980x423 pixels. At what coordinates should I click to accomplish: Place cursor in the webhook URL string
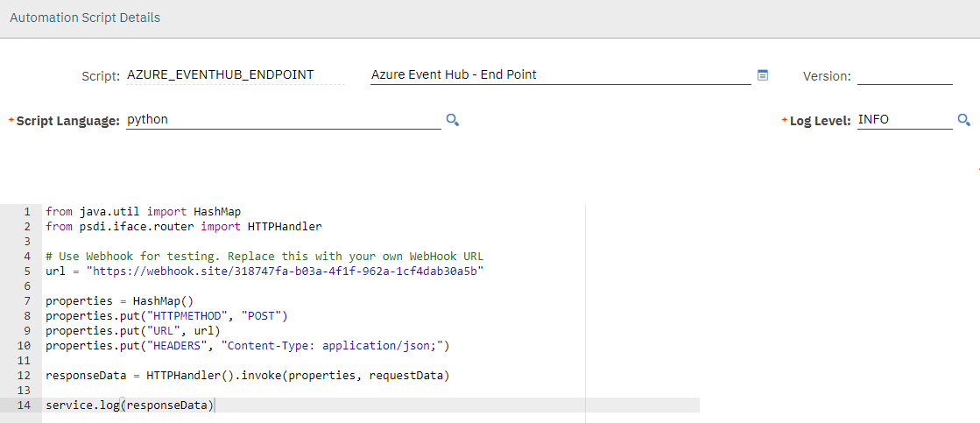click(x=286, y=271)
